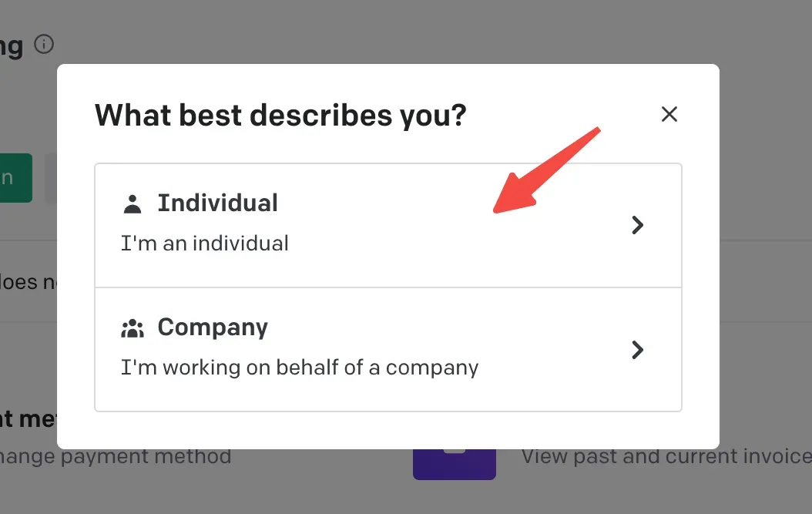Click the green button behind the dialog
The width and height of the screenshot is (812, 514).
coord(15,178)
